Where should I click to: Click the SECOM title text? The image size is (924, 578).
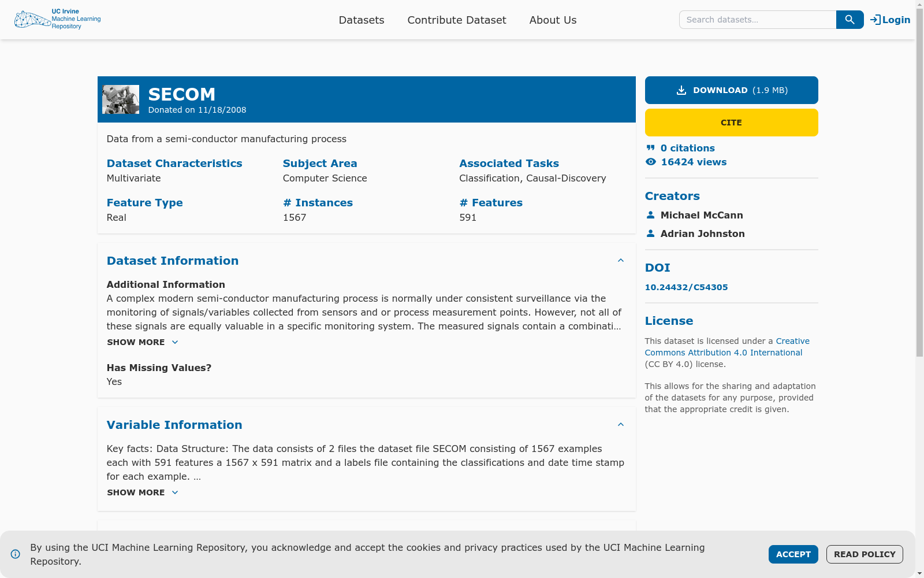[x=182, y=94]
